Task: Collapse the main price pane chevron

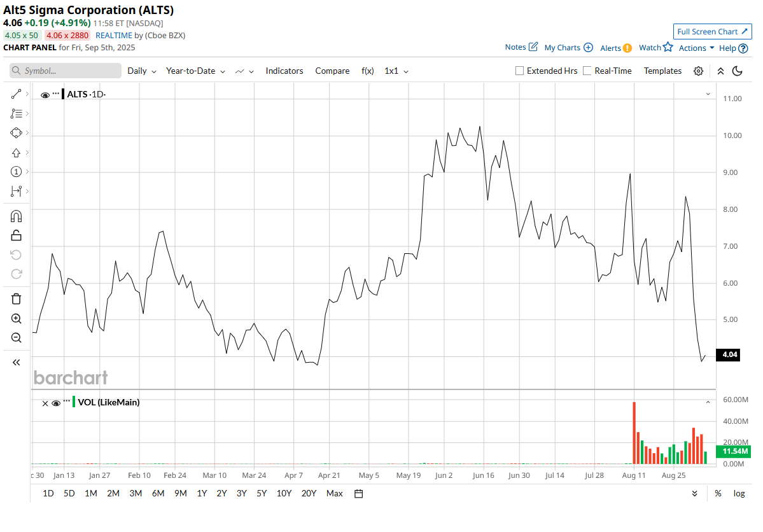Action: (708, 94)
